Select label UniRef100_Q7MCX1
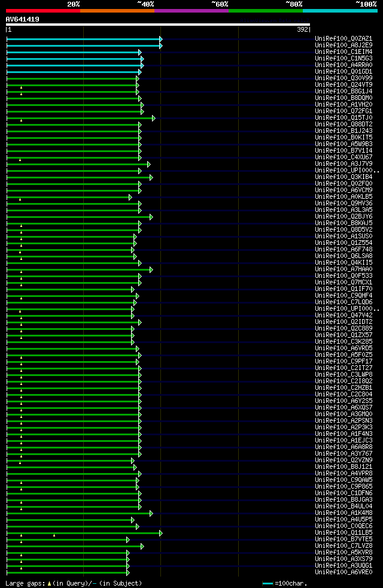The height and width of the screenshot is (588, 383). tap(344, 283)
